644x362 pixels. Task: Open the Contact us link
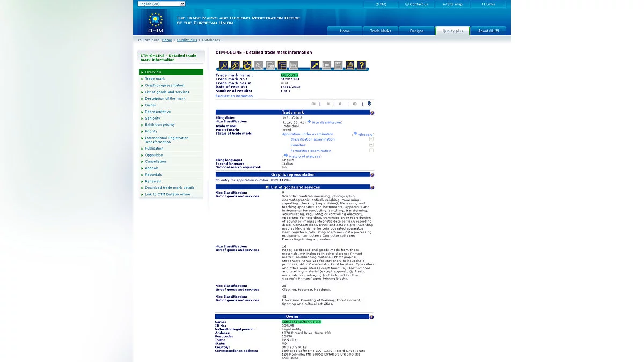416,4
